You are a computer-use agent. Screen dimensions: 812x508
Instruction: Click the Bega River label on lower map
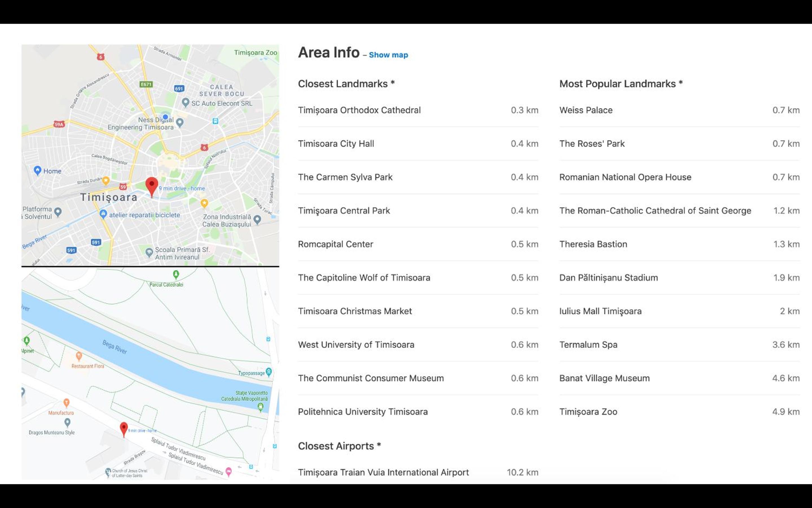[x=115, y=347]
